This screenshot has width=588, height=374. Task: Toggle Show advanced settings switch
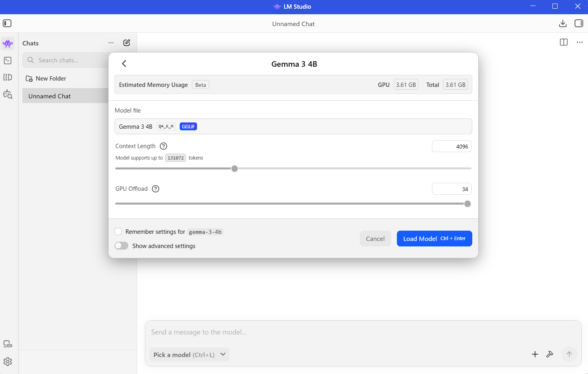121,246
